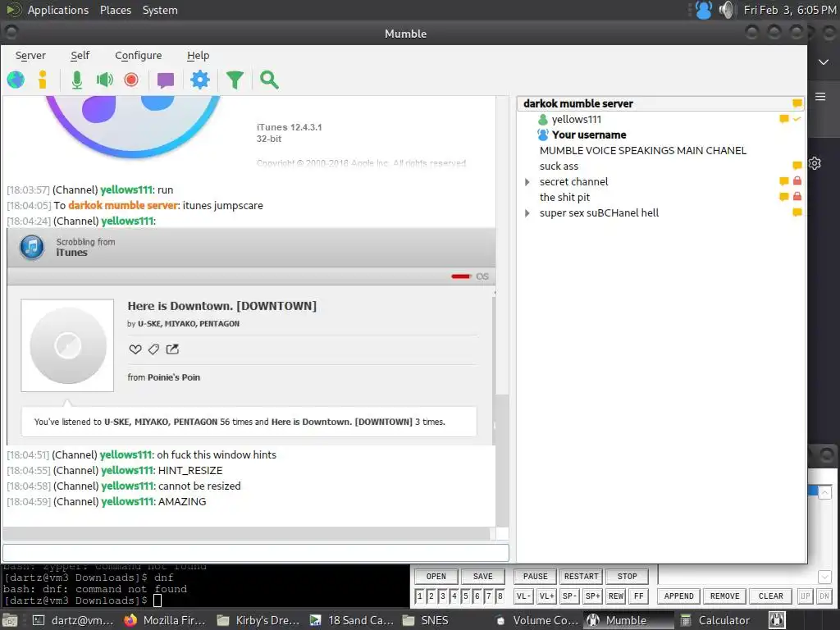840x630 pixels.
Task: Toggle the channel filter funnel icon
Action: [x=235, y=80]
